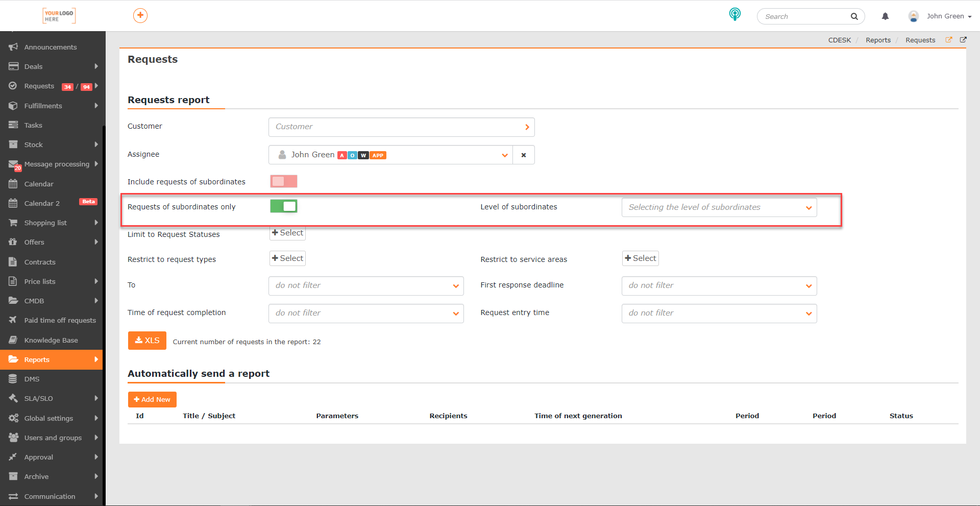Click the SLA/SLO gavel icon
The width and height of the screenshot is (980, 506).
(x=13, y=398)
